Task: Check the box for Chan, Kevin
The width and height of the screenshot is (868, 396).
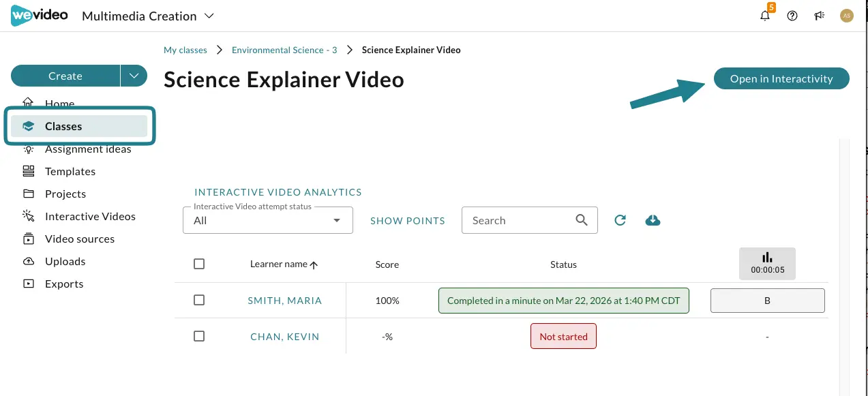Action: click(x=199, y=336)
